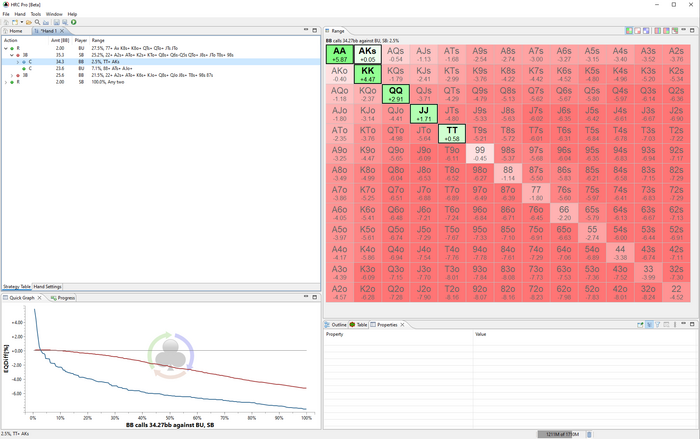
Task: Expand the BB call 34.3 row
Action: point(18,62)
